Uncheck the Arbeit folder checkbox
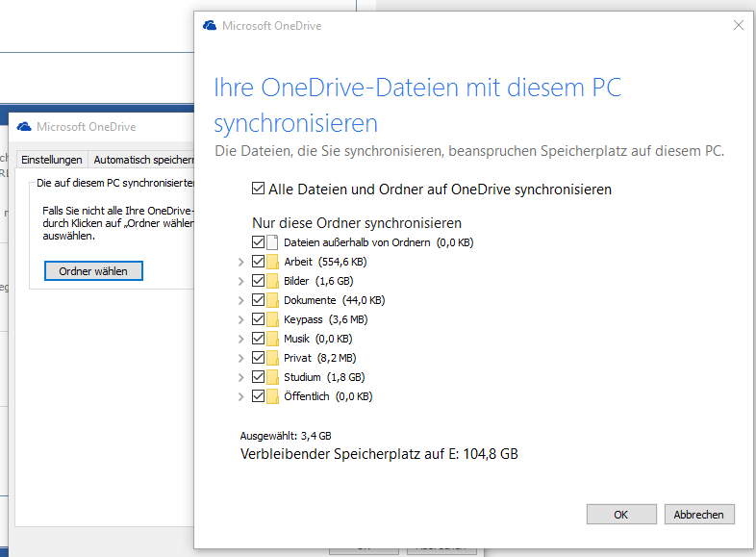This screenshot has width=756, height=557. click(258, 262)
